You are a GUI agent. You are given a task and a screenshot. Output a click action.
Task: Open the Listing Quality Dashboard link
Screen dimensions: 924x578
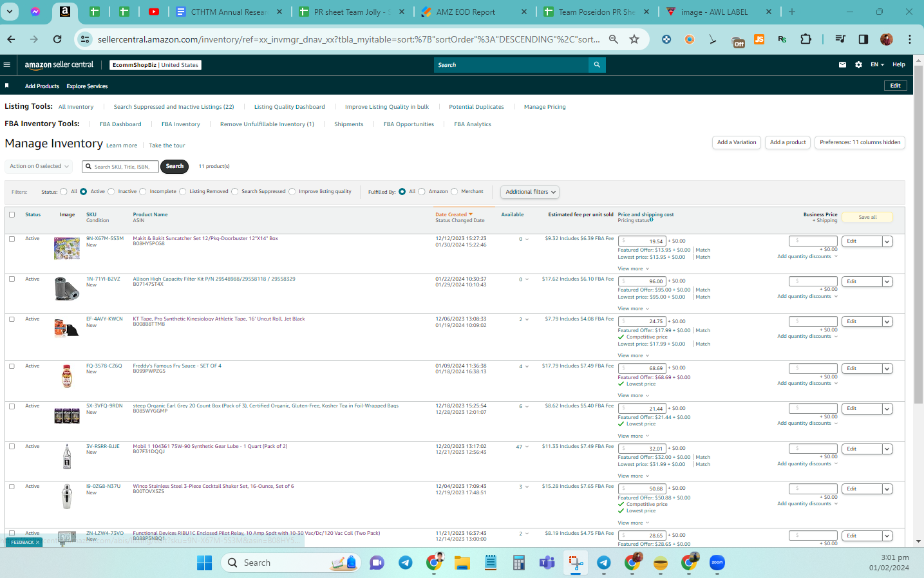point(290,107)
